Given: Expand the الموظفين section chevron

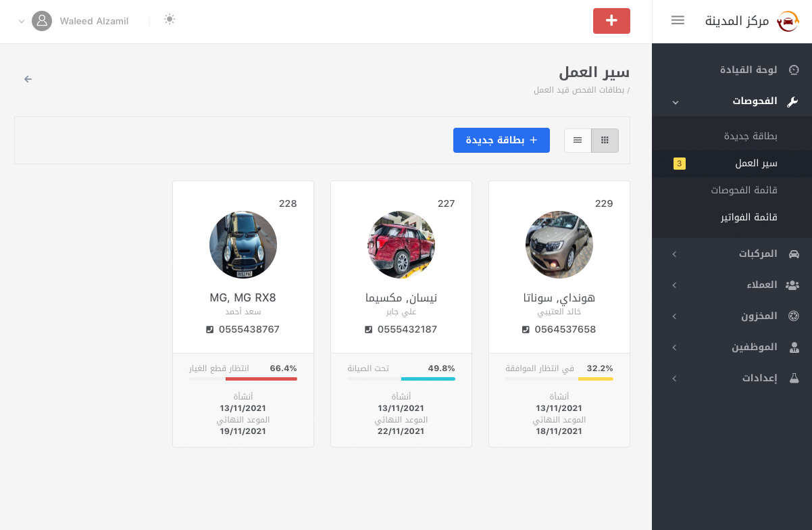Looking at the screenshot, I should [674, 347].
